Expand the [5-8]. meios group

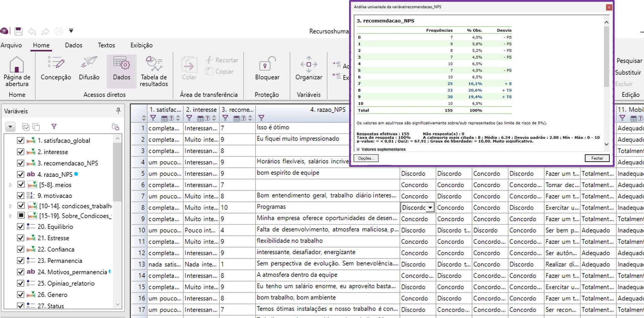pyautogui.click(x=10, y=185)
